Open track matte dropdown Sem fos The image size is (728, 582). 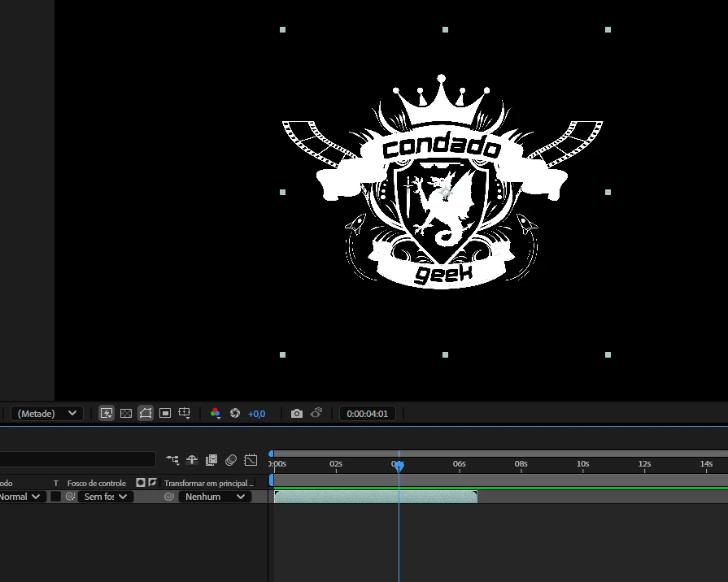point(106,497)
